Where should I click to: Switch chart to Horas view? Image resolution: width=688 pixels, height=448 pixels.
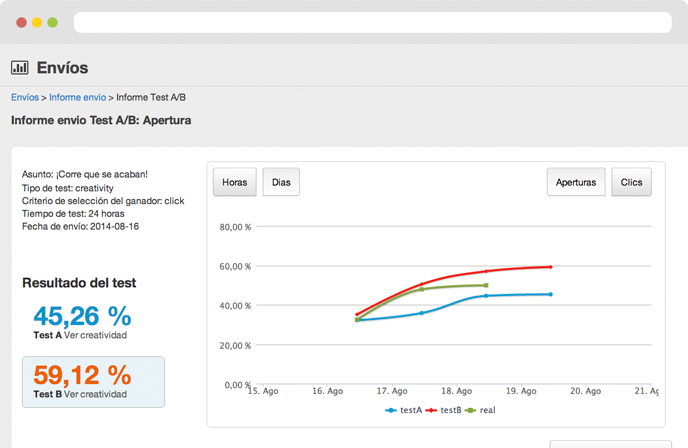point(235,183)
